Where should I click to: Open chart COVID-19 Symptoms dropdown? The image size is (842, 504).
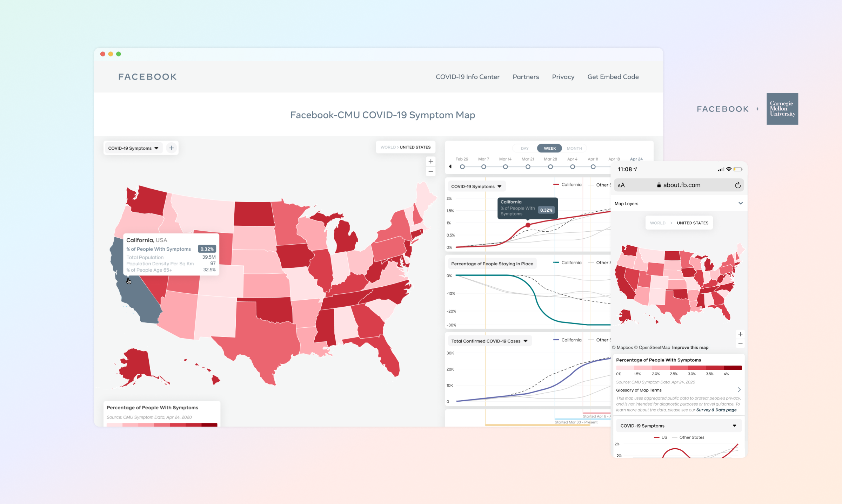[476, 186]
